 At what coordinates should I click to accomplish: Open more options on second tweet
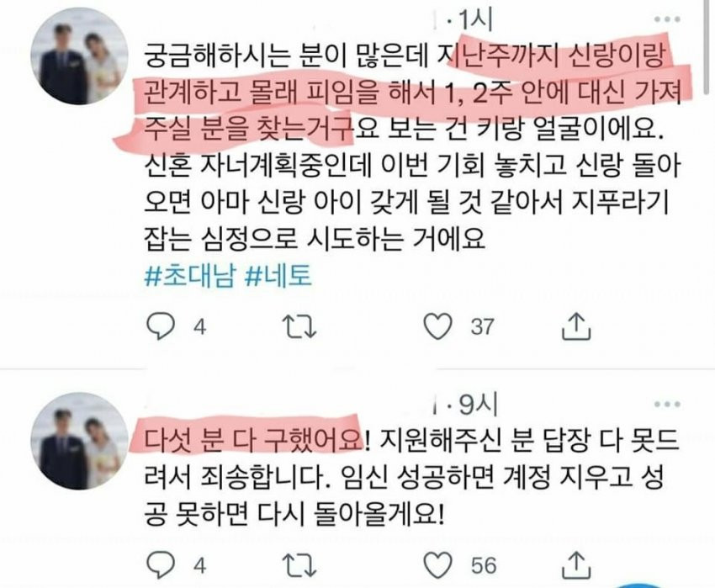[x=667, y=404]
